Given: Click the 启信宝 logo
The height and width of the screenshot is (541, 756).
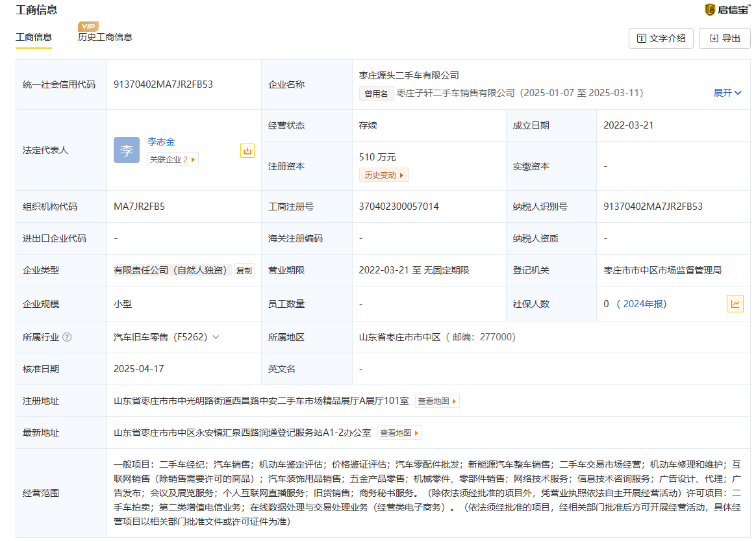Looking at the screenshot, I should (x=727, y=9).
